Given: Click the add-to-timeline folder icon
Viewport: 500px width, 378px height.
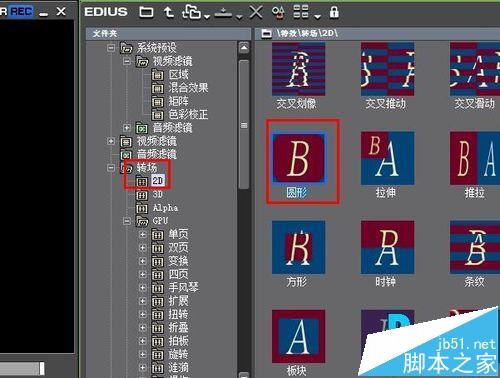Looking at the screenshot, I should pyautogui.click(x=191, y=12).
